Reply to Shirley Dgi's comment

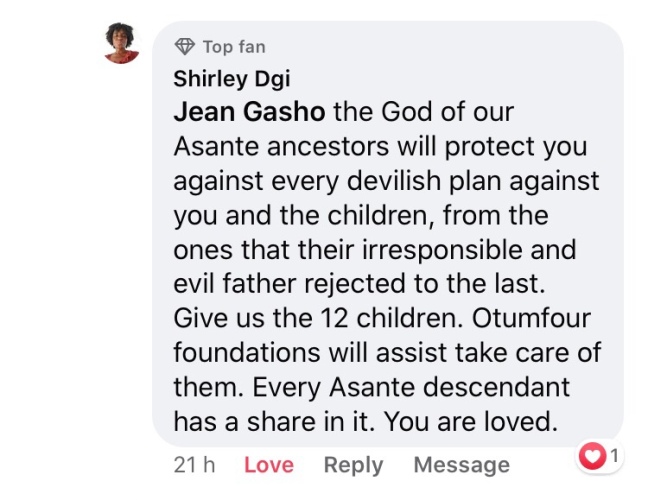click(353, 465)
